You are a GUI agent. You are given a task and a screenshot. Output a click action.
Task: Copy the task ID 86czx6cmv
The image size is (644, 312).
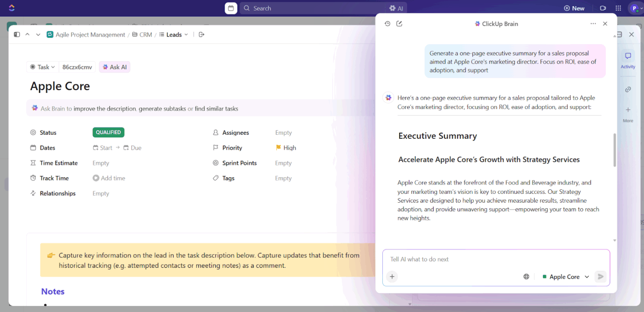[77, 67]
